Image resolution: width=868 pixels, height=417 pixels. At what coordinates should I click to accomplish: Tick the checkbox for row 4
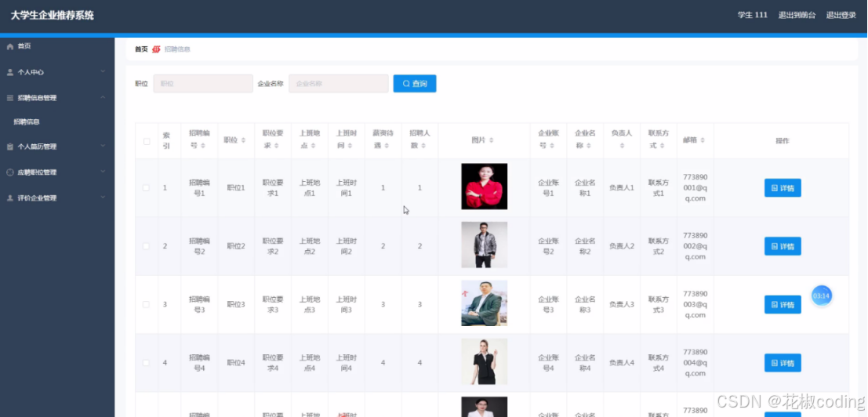pos(146,363)
